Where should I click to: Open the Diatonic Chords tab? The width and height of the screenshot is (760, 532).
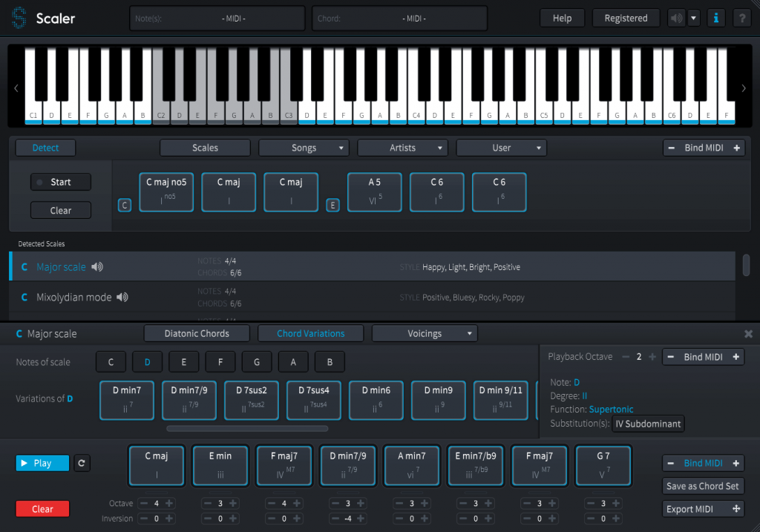coord(197,333)
